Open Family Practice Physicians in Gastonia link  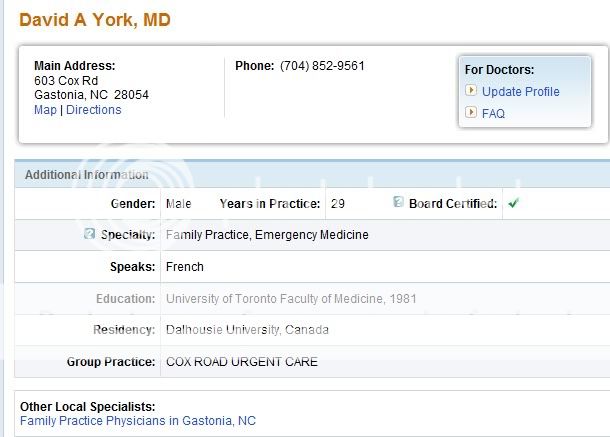point(137,421)
